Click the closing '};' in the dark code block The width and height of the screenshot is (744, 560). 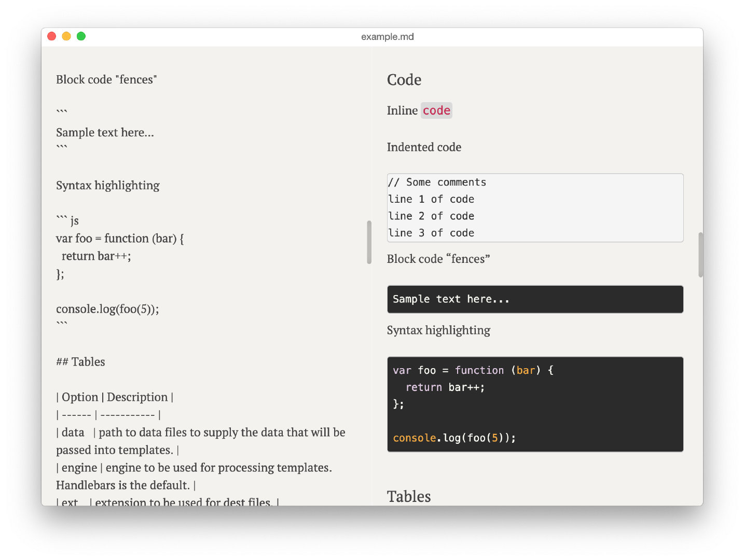398,404
